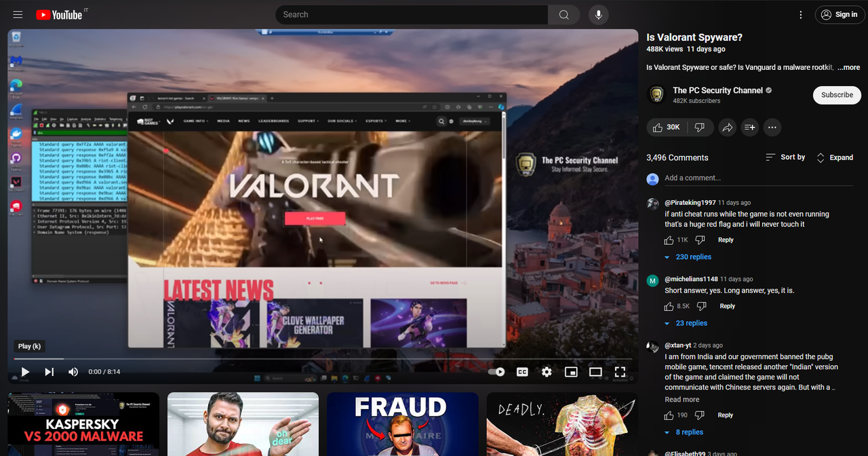Like @michelians1148's comment
Viewport: 868px width, 456px height.
pyautogui.click(x=669, y=307)
